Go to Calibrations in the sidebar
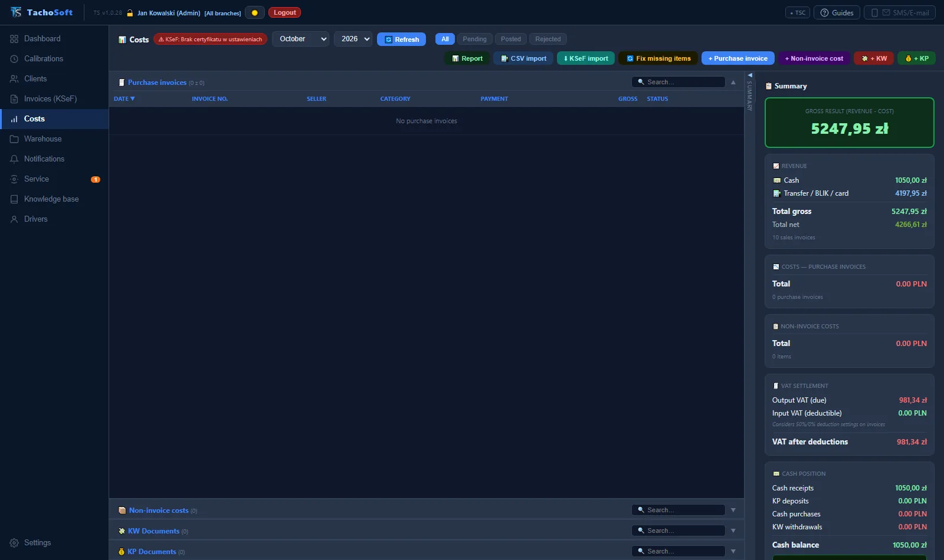Image resolution: width=944 pixels, height=560 pixels. (x=54, y=59)
